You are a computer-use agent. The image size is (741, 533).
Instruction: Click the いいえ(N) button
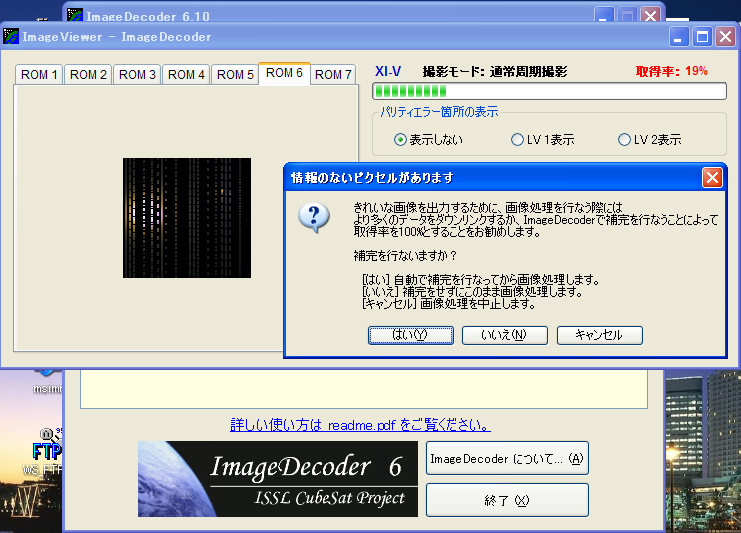505,335
